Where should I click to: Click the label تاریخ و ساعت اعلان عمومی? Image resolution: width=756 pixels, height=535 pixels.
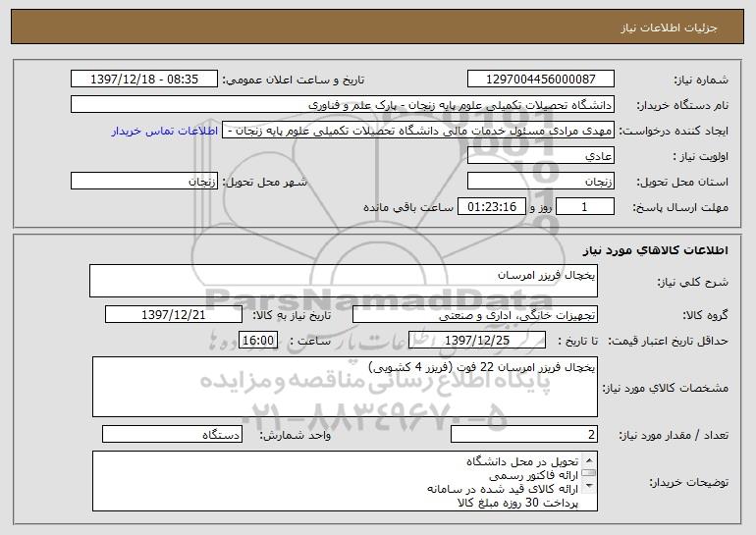(x=294, y=80)
